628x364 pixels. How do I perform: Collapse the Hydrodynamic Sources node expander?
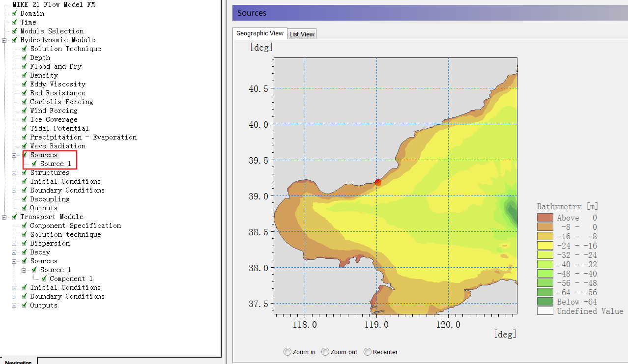coord(14,155)
